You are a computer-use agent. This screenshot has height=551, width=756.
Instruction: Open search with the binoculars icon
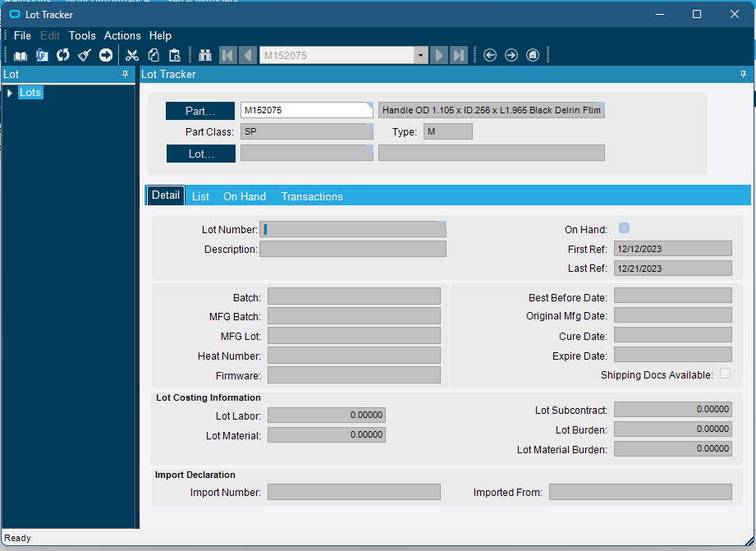(205, 55)
